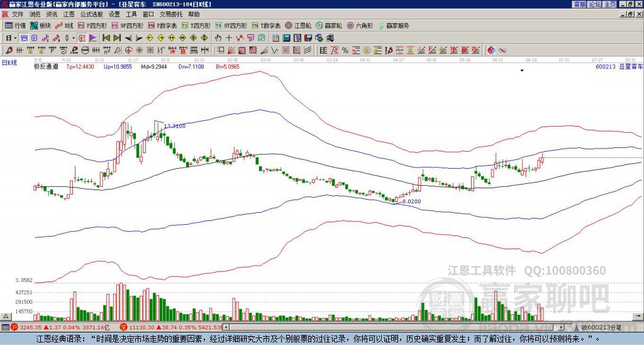Open the calendar icon showing 21

[275, 38]
